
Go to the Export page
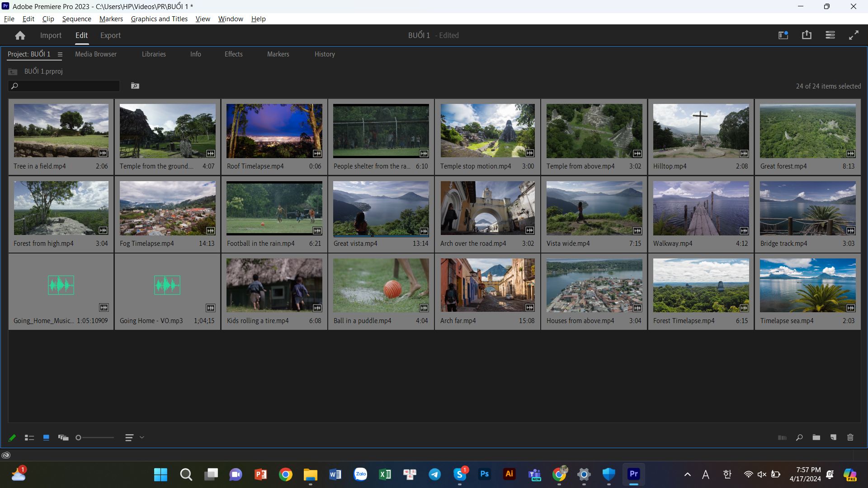pyautogui.click(x=110, y=35)
